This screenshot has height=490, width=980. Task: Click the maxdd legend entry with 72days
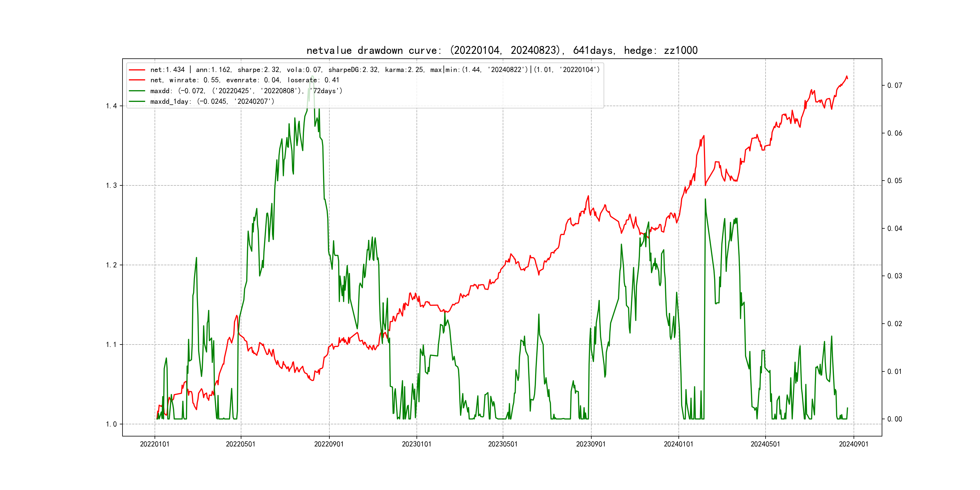(x=246, y=90)
